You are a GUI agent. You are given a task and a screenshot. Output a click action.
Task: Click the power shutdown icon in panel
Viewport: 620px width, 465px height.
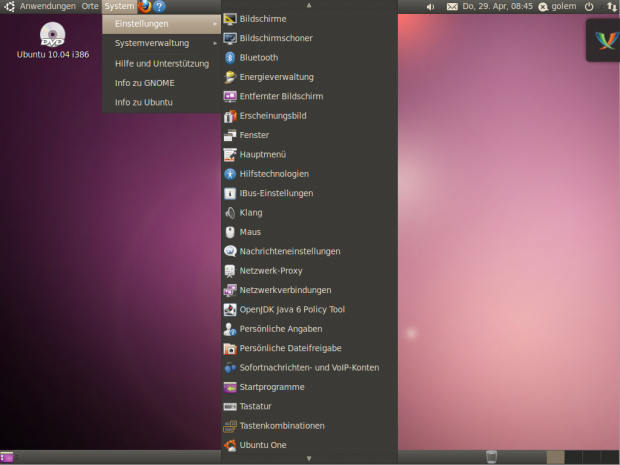589,6
